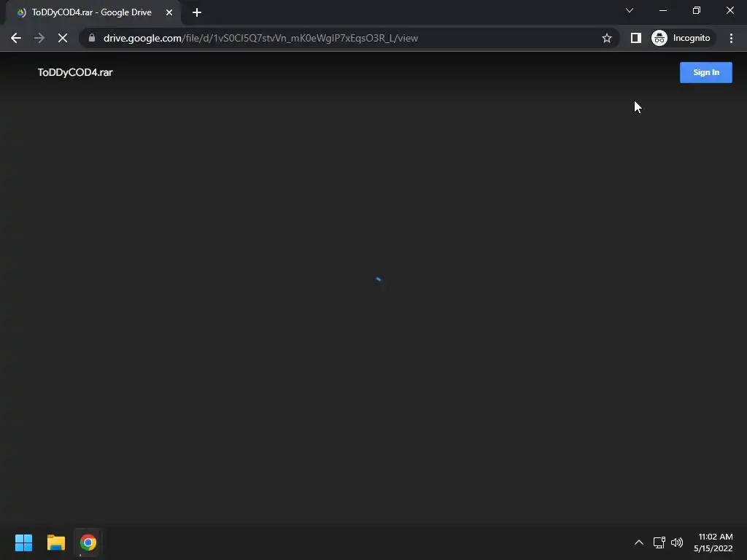Show hidden system tray icons
The height and width of the screenshot is (560, 747).
point(639,542)
